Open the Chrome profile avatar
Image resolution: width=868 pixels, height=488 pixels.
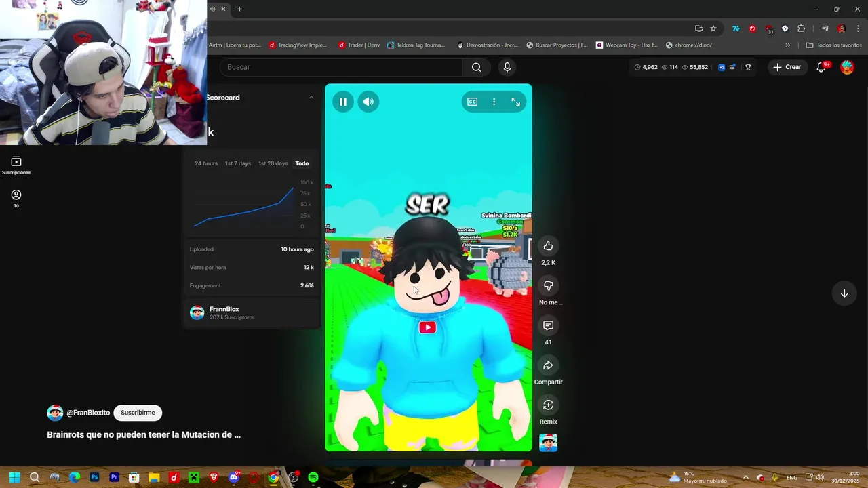pos(842,28)
